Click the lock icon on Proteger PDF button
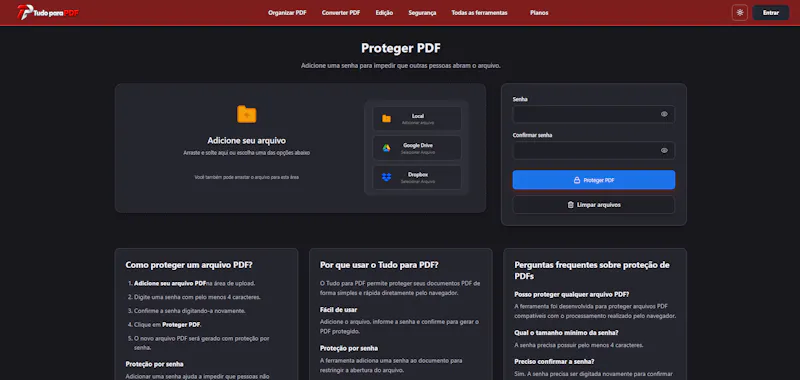800x380 pixels. tap(577, 180)
